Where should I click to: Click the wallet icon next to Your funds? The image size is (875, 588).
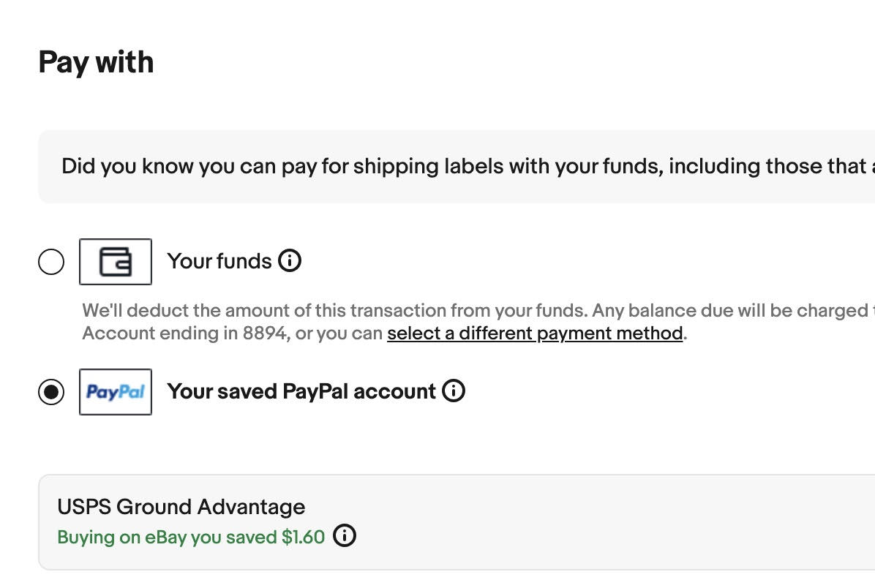click(x=114, y=260)
